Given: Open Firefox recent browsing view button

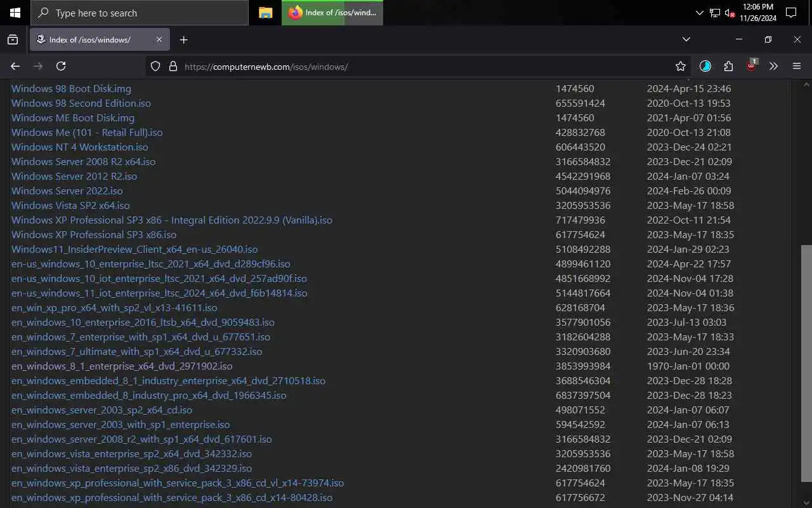Looking at the screenshot, I should pyautogui.click(x=13, y=39).
